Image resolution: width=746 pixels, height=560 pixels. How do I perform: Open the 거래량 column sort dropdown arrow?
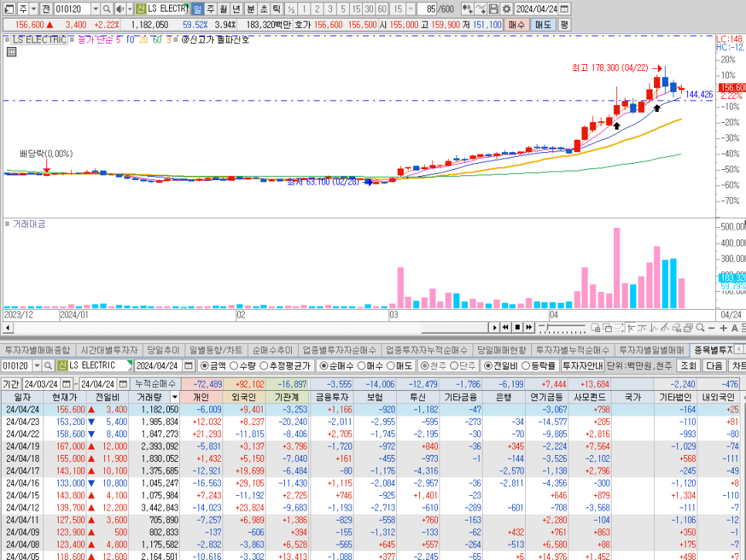click(175, 397)
